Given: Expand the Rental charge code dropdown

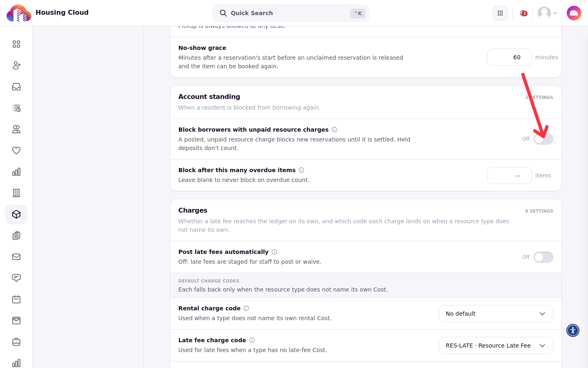Looking at the screenshot, I should tap(496, 314).
